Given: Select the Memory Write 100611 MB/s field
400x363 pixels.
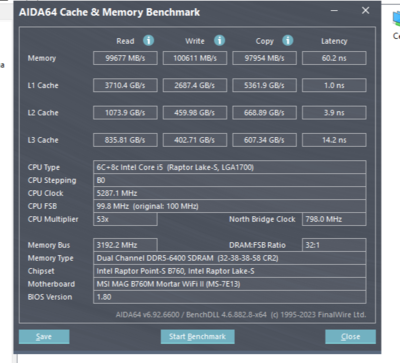Looking at the screenshot, I should (x=195, y=58).
